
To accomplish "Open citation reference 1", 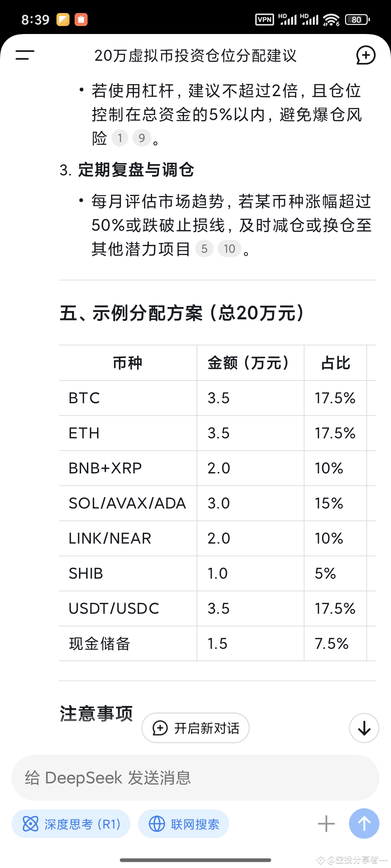I will (120, 138).
